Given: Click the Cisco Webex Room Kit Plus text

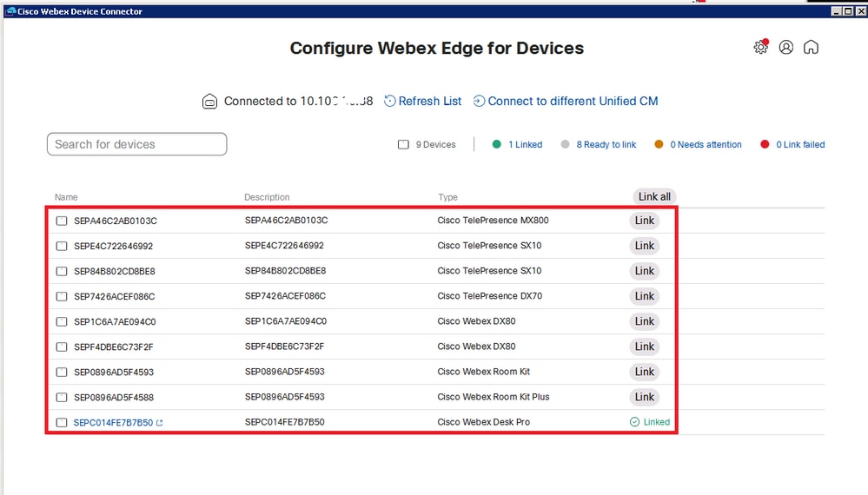Looking at the screenshot, I should click(x=494, y=397).
